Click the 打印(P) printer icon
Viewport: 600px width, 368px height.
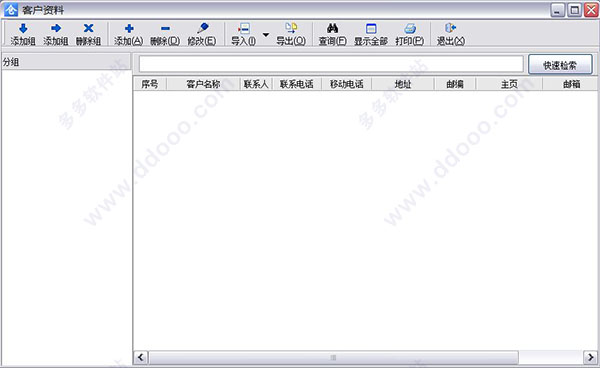click(410, 29)
